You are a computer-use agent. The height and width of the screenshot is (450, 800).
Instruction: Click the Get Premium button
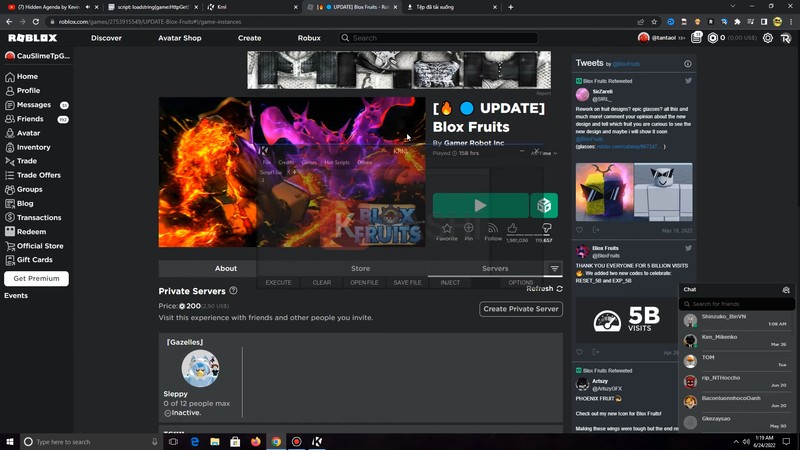(36, 279)
